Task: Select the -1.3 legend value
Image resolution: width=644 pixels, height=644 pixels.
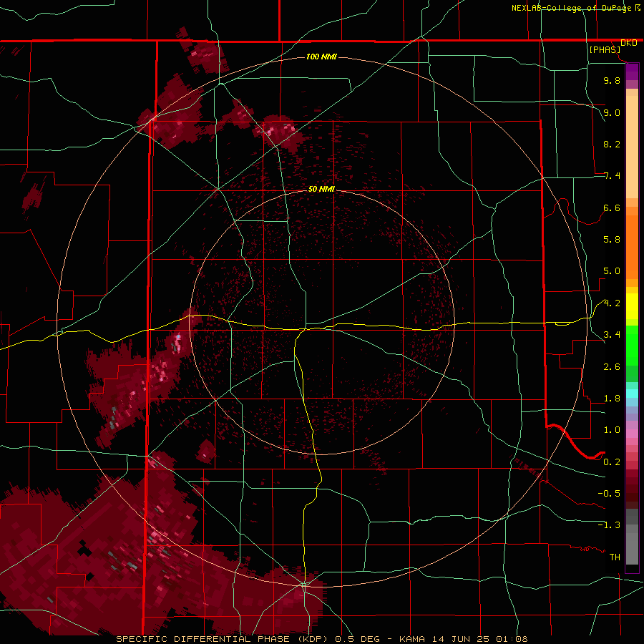Action: coord(609,525)
